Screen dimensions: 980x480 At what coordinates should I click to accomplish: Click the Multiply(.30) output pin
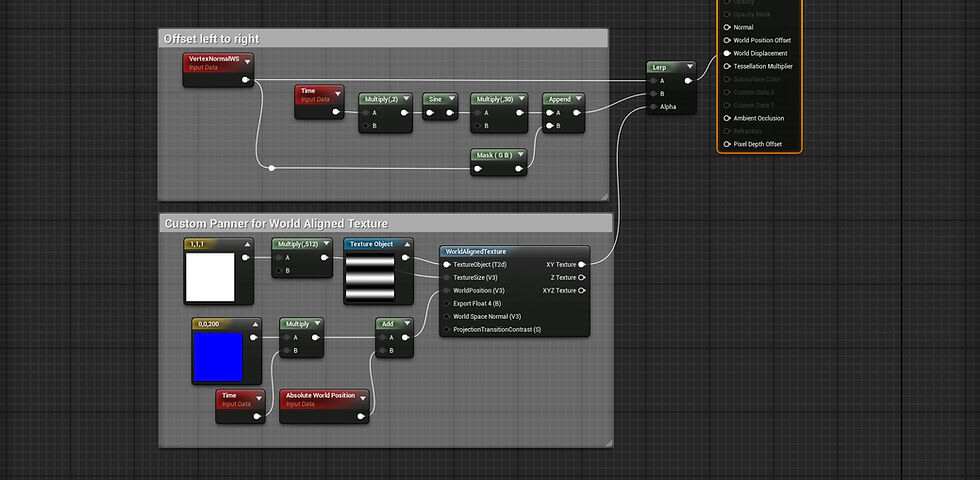518,113
